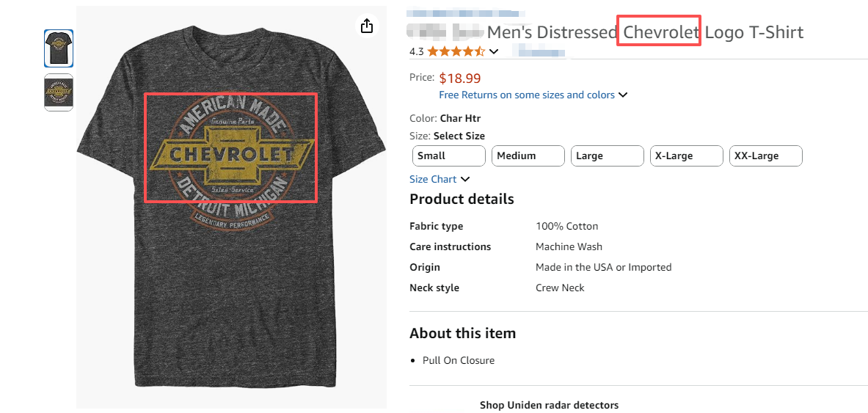868x413 pixels.
Task: Choose size Small
Action: click(448, 156)
